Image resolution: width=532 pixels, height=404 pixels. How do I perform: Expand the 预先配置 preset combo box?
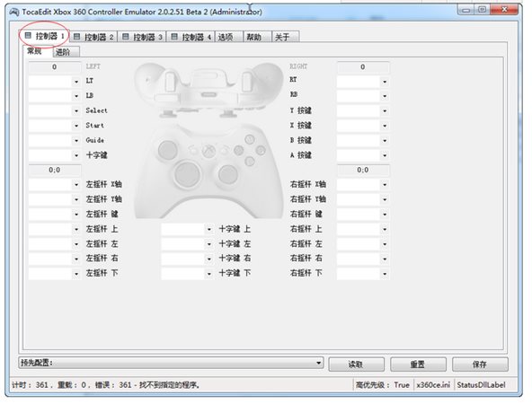pyautogui.click(x=171, y=363)
